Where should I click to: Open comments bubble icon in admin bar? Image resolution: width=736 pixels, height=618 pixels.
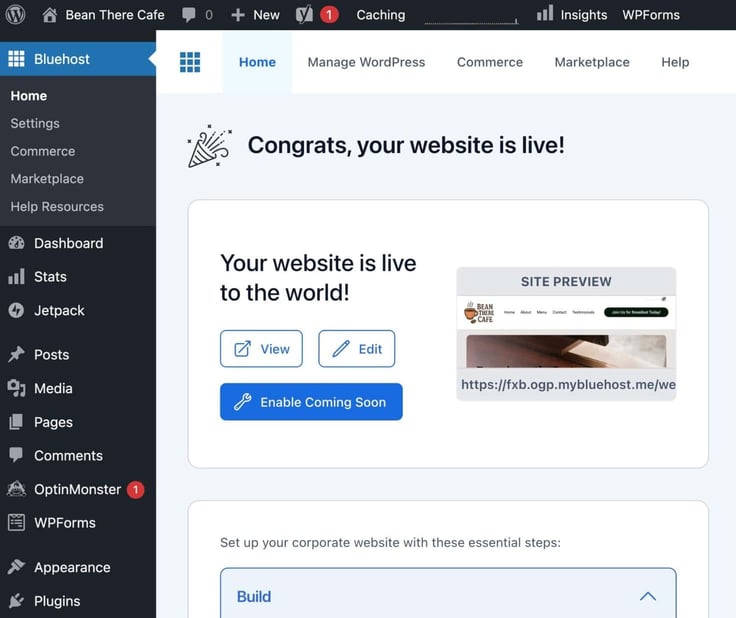[189, 15]
